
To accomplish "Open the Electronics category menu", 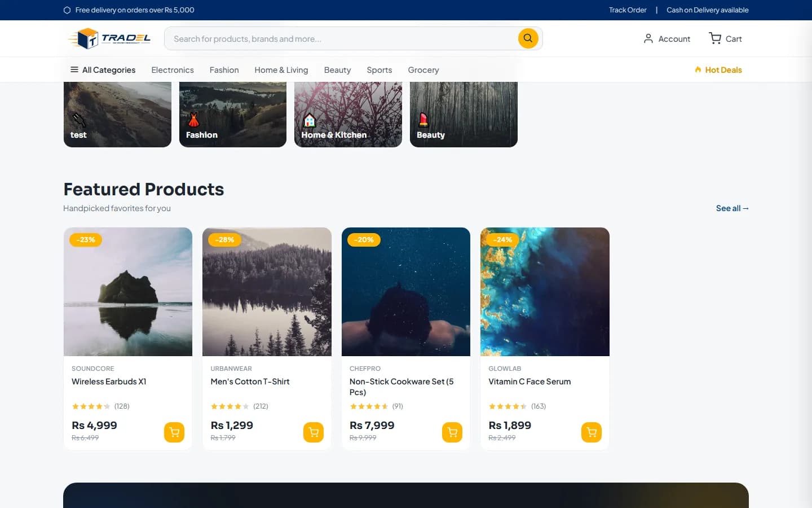I will point(173,70).
